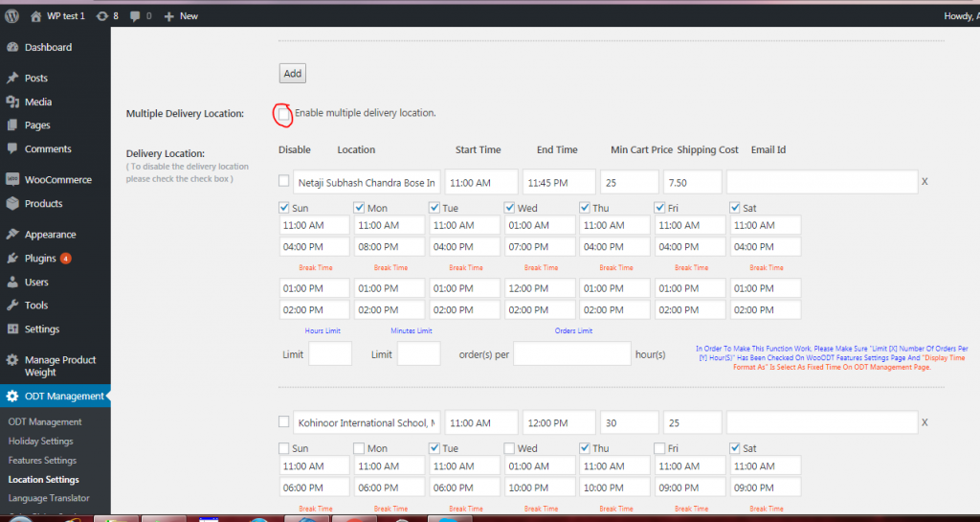
Task: Check Sun for Kohinoor International School
Action: pos(283,448)
